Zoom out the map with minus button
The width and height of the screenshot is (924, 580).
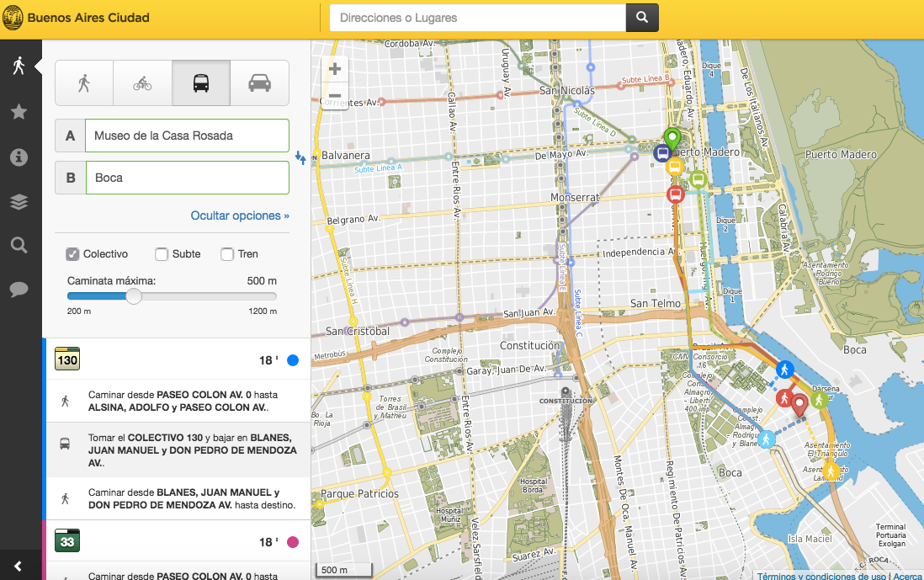(335, 95)
